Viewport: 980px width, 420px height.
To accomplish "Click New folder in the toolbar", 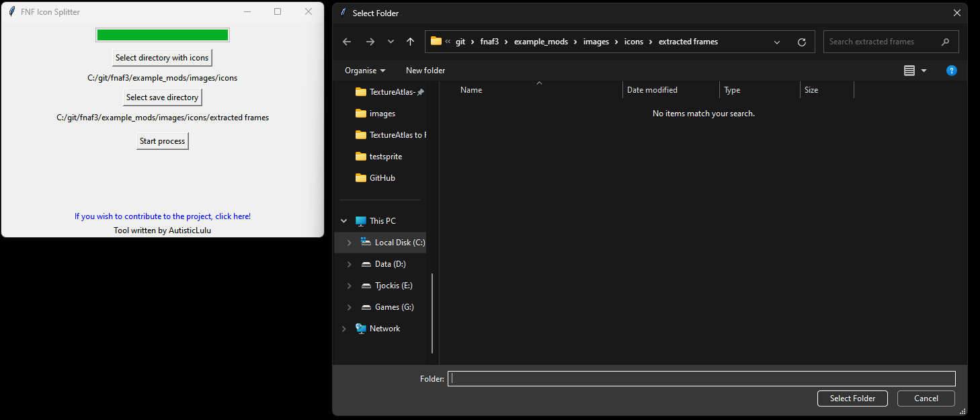I will point(425,71).
